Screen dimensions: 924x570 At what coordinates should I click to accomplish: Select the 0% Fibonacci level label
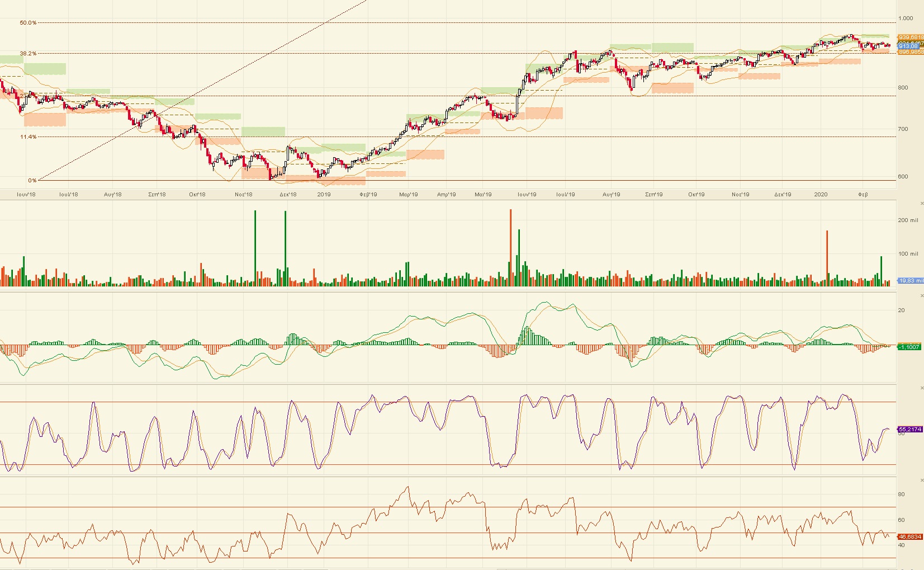32,180
